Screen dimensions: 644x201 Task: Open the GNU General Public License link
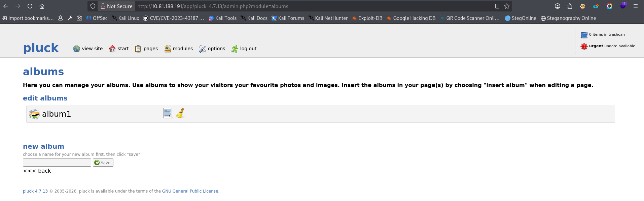point(190,191)
